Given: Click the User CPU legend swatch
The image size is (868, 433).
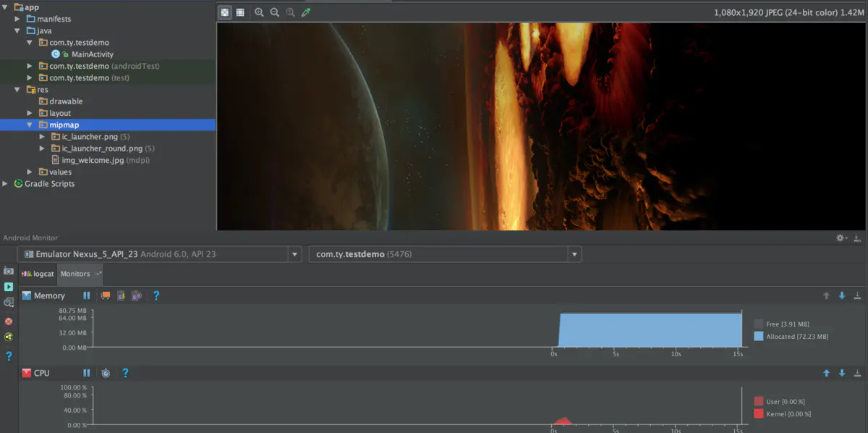Looking at the screenshot, I should (759, 401).
